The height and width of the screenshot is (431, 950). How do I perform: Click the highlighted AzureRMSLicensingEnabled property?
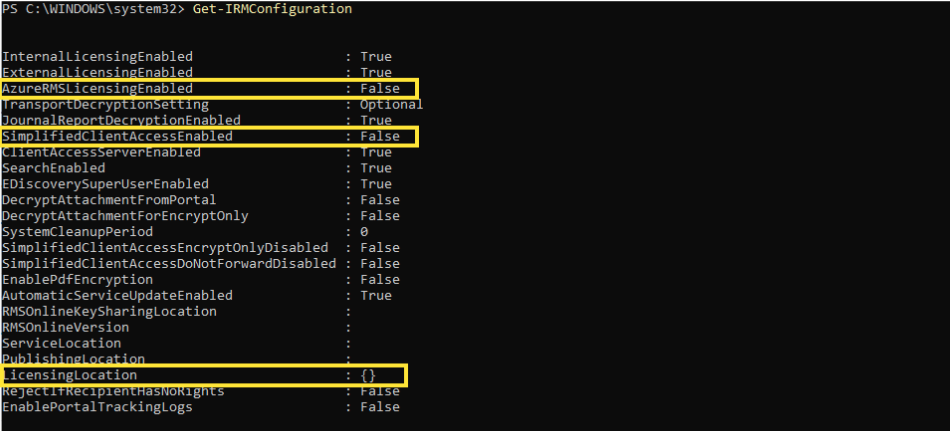pyautogui.click(x=97, y=89)
